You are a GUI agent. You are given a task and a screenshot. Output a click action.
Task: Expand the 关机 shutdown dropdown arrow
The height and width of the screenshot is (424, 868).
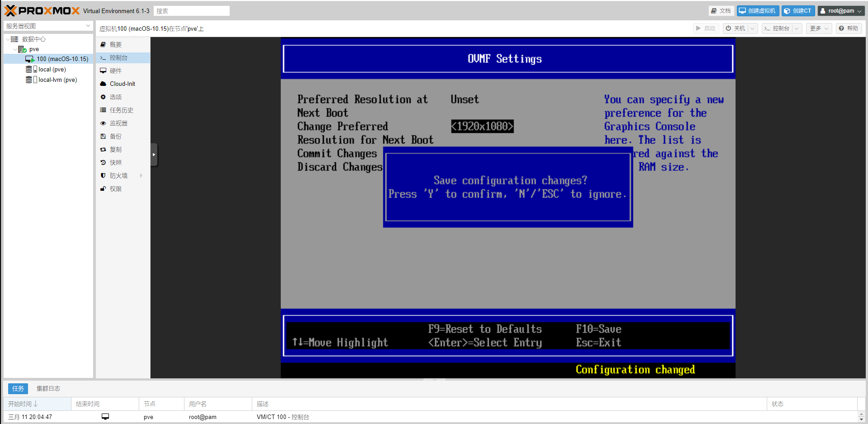coord(753,28)
